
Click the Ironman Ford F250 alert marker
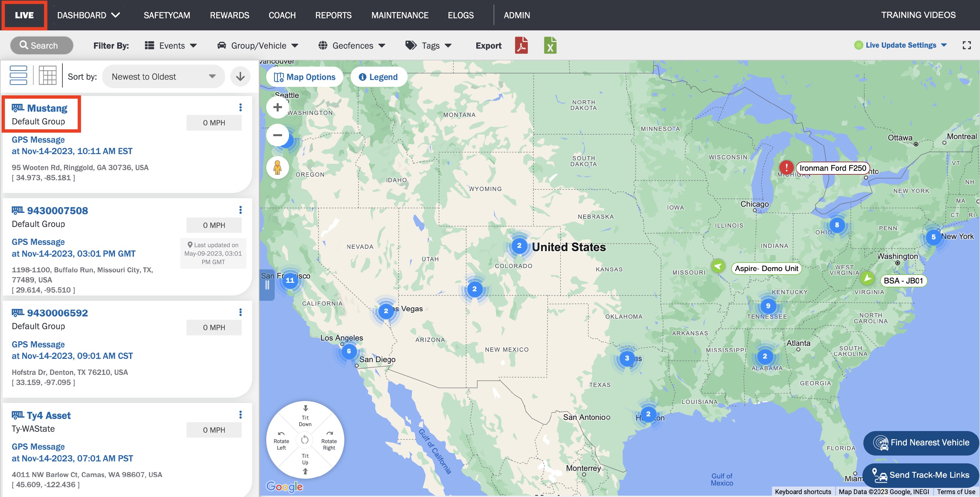click(x=786, y=167)
